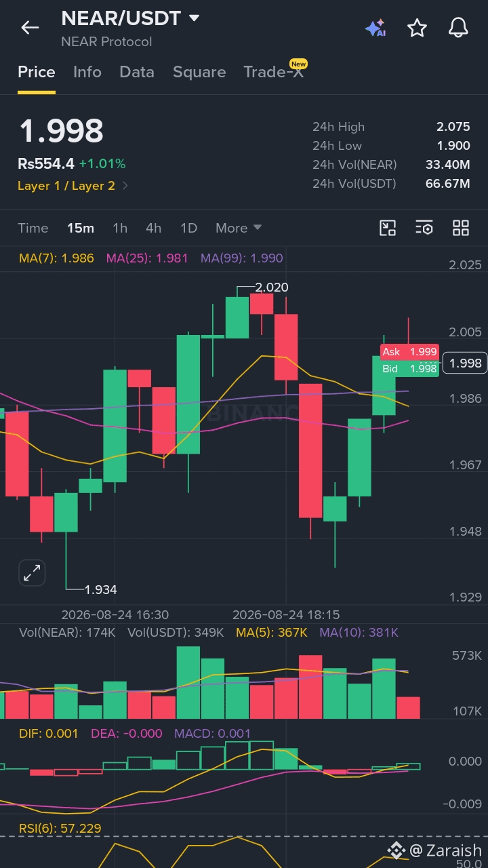Open the Square tab
This screenshot has height=868, width=488.
pos(199,72)
